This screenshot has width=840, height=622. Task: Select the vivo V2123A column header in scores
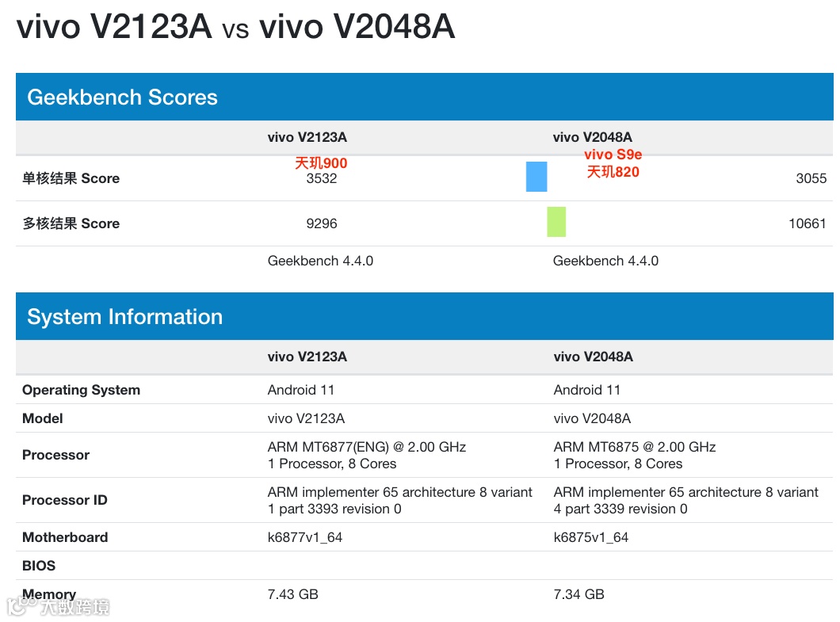tap(307, 137)
